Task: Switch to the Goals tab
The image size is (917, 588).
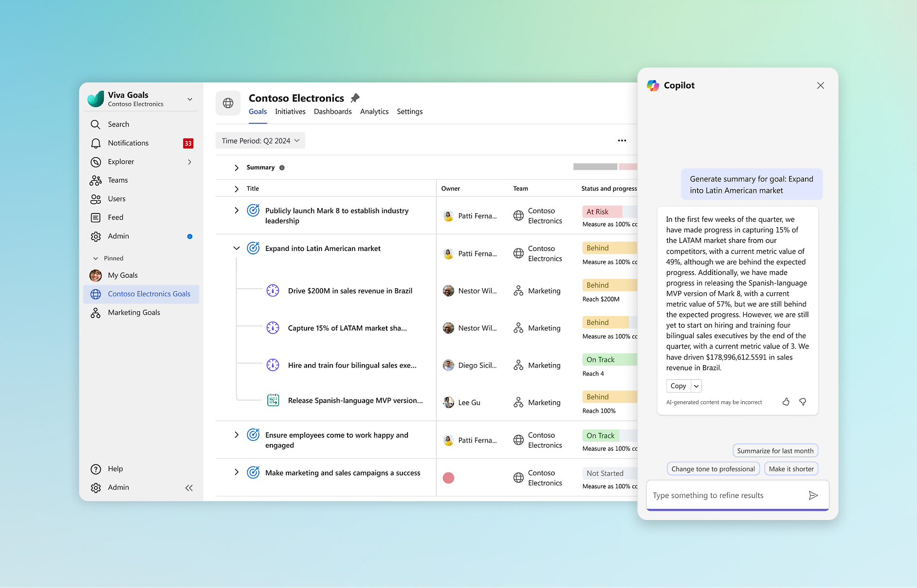Action: click(257, 112)
